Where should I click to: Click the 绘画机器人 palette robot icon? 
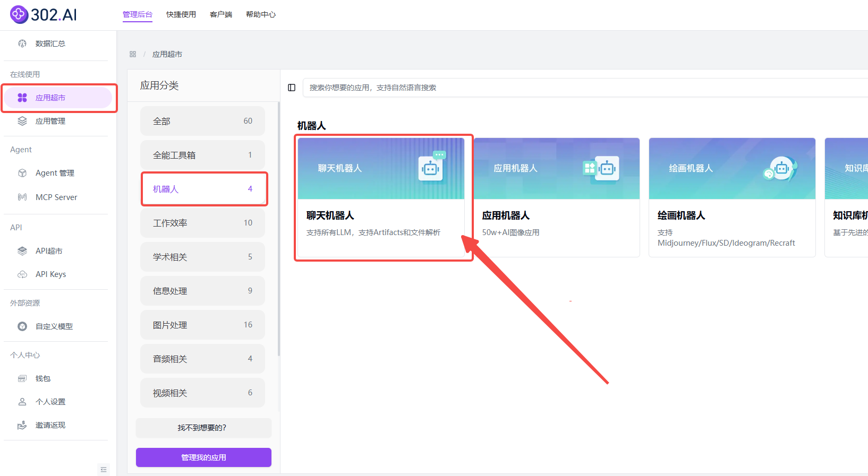[780, 169]
